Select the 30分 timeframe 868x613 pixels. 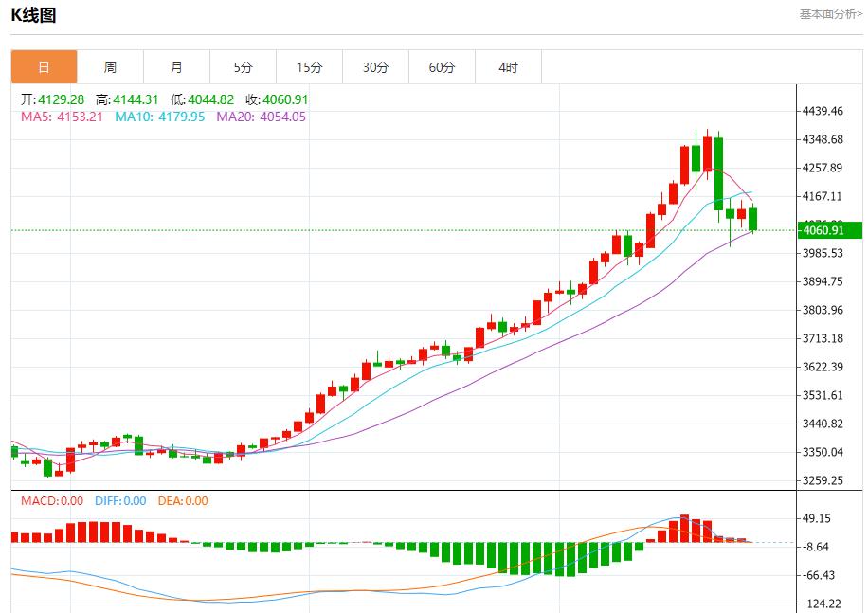coord(375,66)
